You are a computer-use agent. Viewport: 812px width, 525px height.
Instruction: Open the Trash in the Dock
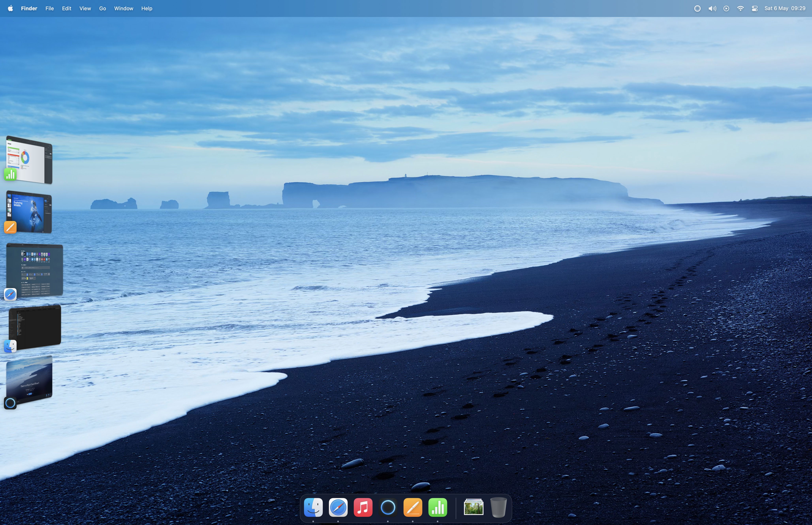pos(498,507)
